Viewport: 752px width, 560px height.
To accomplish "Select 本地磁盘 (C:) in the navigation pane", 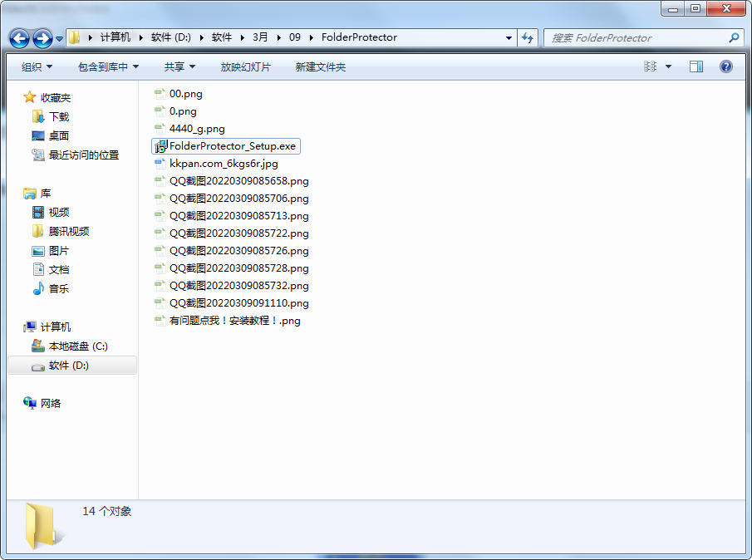I will click(x=78, y=346).
